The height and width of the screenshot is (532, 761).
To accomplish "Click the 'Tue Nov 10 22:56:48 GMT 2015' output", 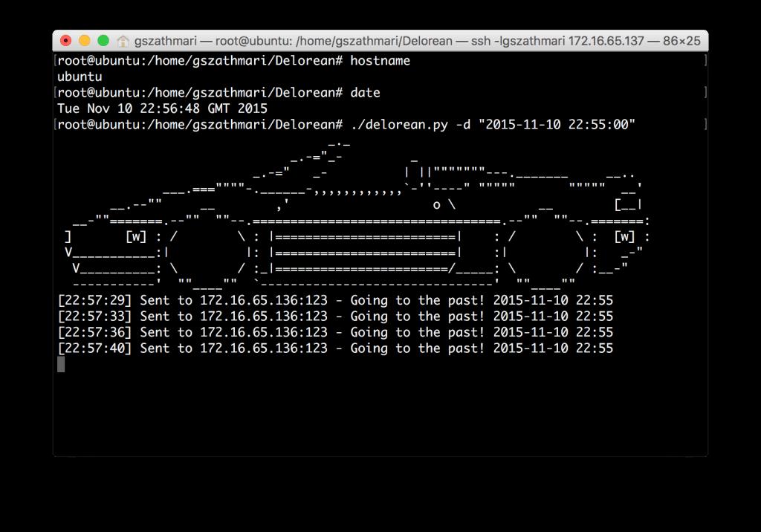I will (162, 108).
